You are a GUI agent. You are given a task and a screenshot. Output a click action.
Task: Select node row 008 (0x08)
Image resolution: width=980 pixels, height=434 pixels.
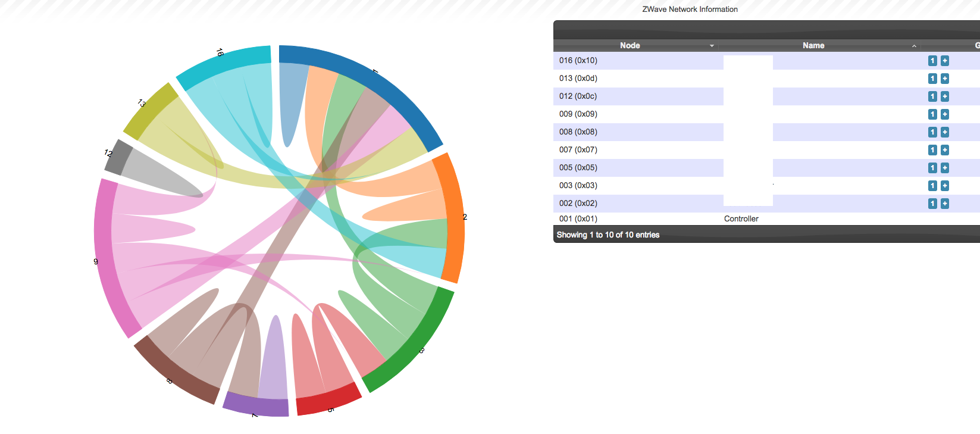pos(766,132)
